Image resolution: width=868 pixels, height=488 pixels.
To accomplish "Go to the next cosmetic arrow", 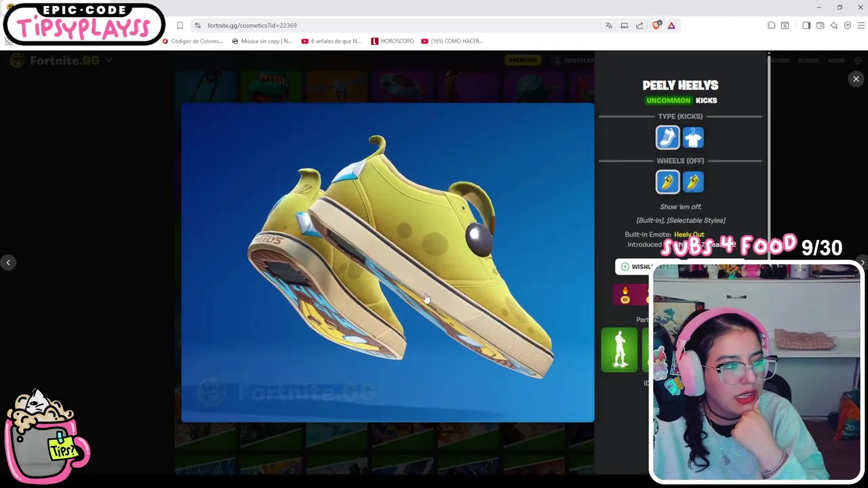I will [x=863, y=262].
